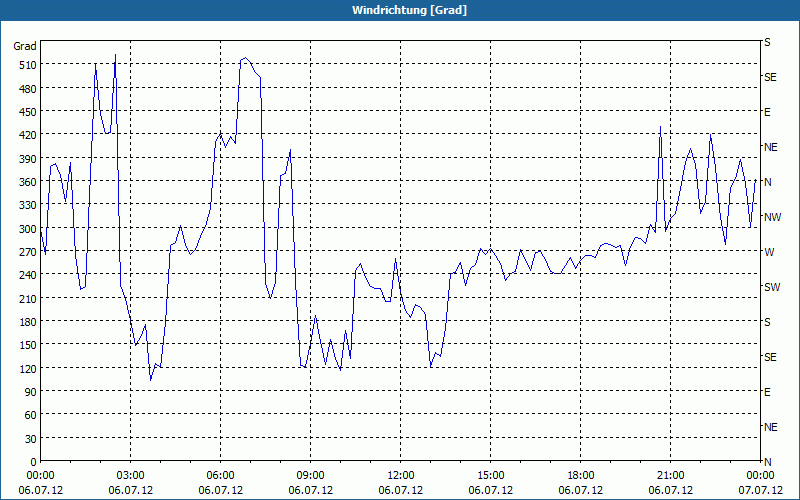Click the topmost S compass label
This screenshot has width=800, height=500.
point(767,42)
